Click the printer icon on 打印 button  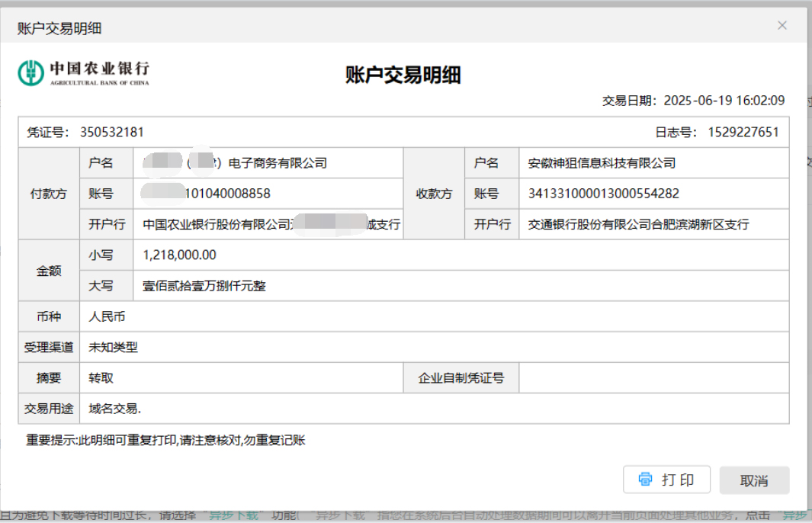646,480
